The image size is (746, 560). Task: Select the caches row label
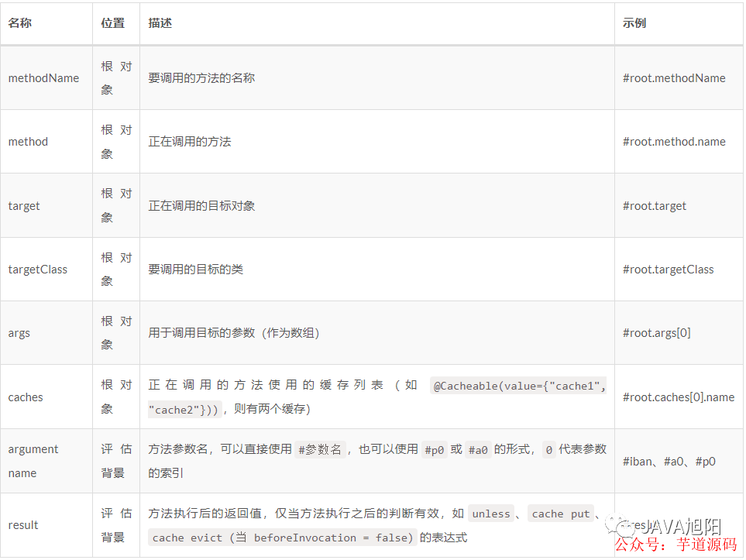pos(26,397)
